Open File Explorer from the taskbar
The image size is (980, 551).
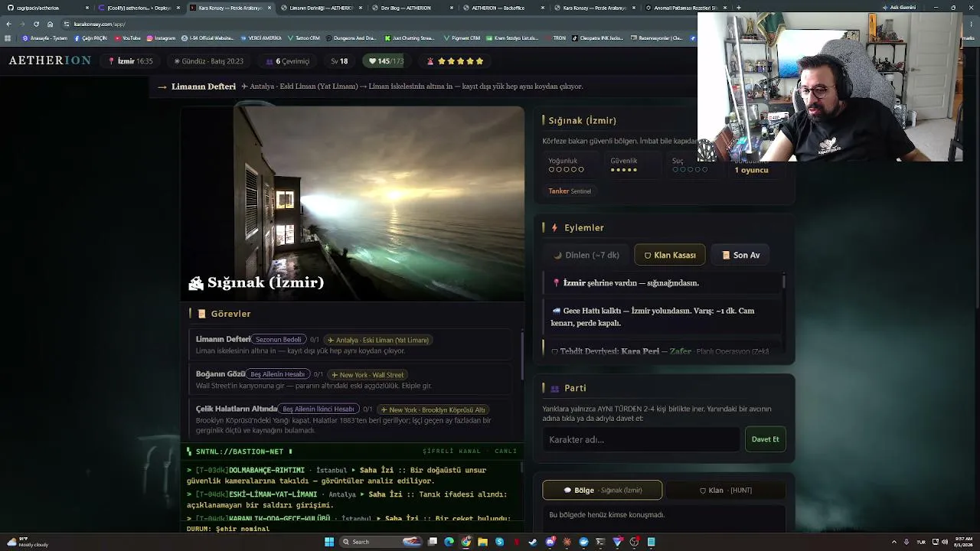(482, 542)
